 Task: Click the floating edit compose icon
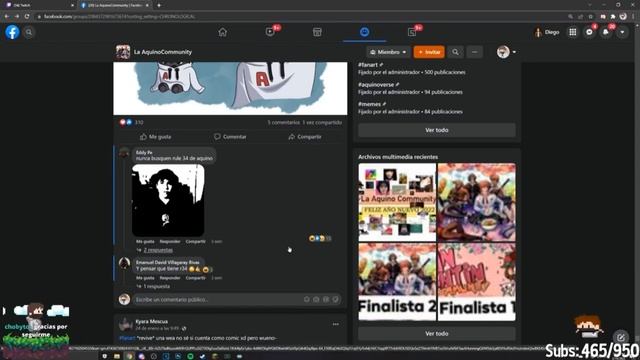click(x=621, y=338)
